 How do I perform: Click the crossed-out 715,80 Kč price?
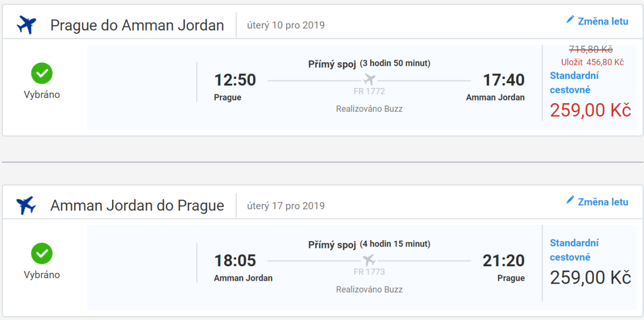click(590, 49)
